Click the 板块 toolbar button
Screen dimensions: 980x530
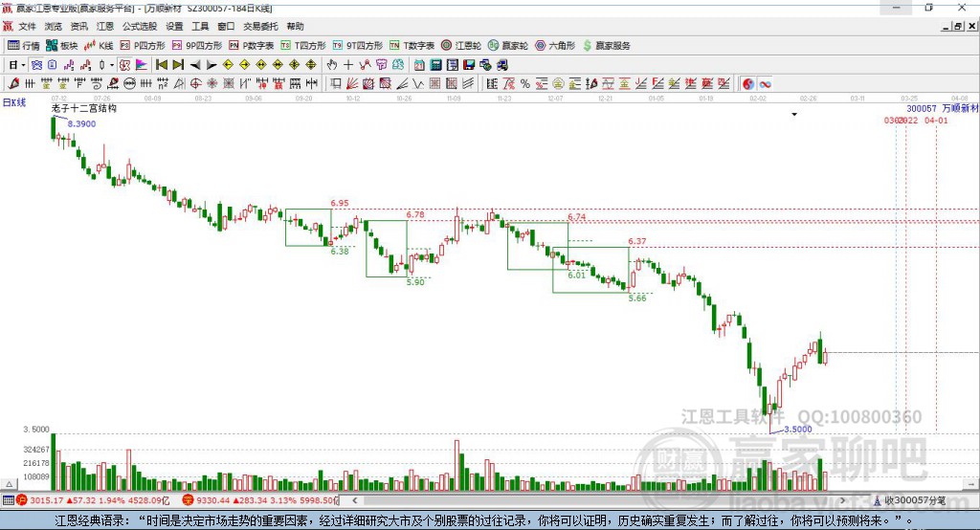[x=62, y=46]
